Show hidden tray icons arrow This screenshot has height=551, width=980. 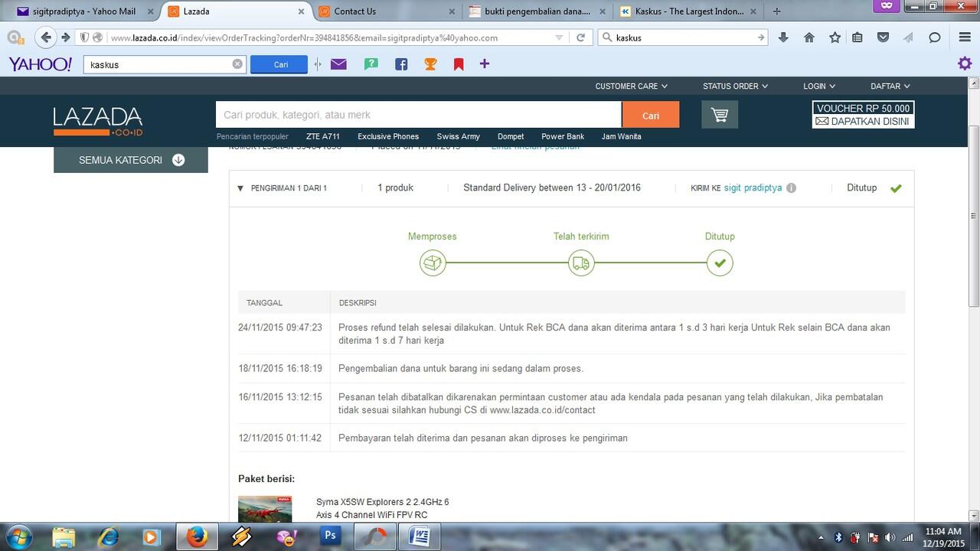click(x=821, y=537)
